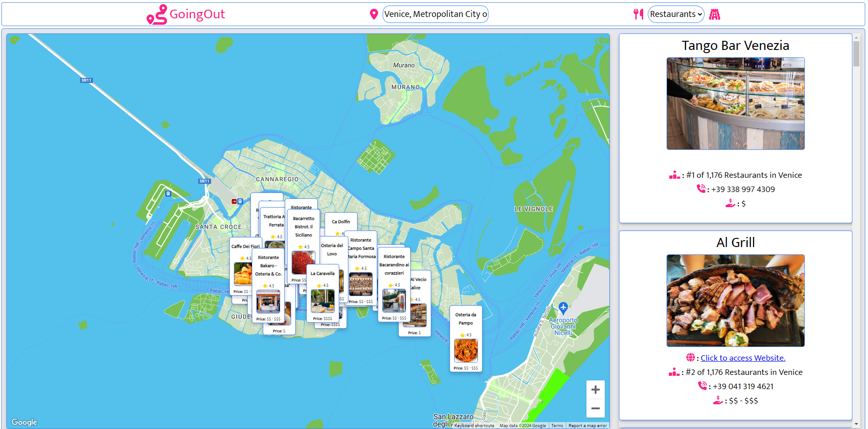Zoom in on the map

[596, 390]
